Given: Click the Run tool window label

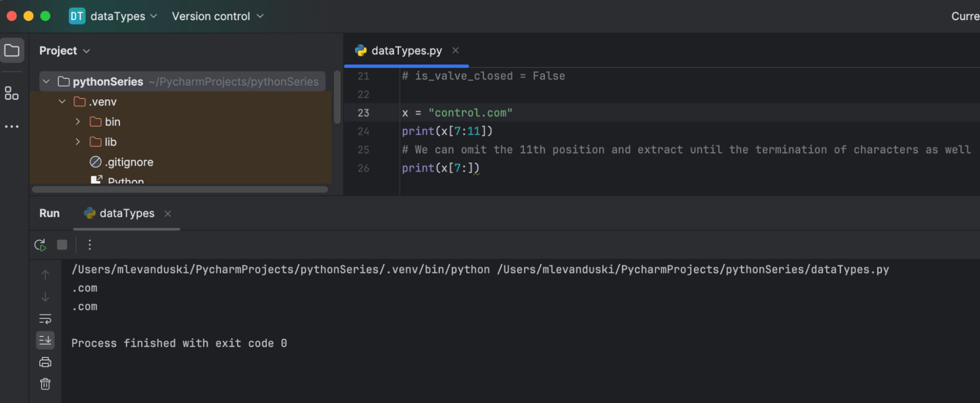Looking at the screenshot, I should point(50,213).
